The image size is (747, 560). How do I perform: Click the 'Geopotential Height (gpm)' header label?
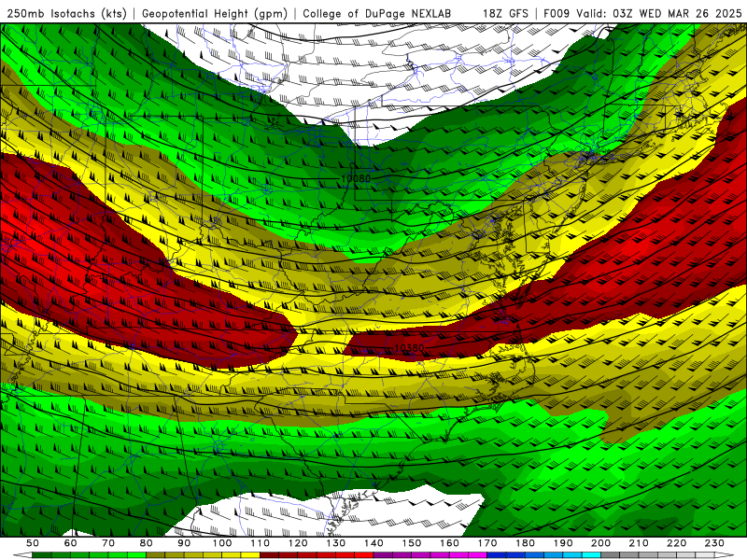point(215,13)
